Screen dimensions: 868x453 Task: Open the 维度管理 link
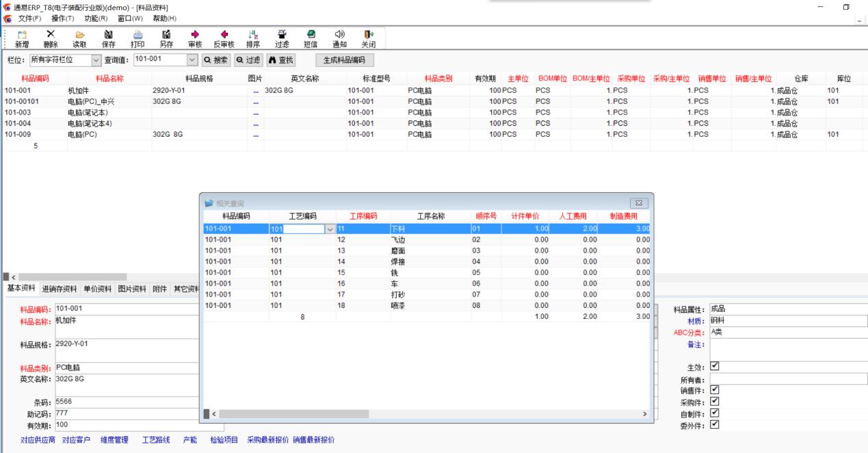click(114, 439)
